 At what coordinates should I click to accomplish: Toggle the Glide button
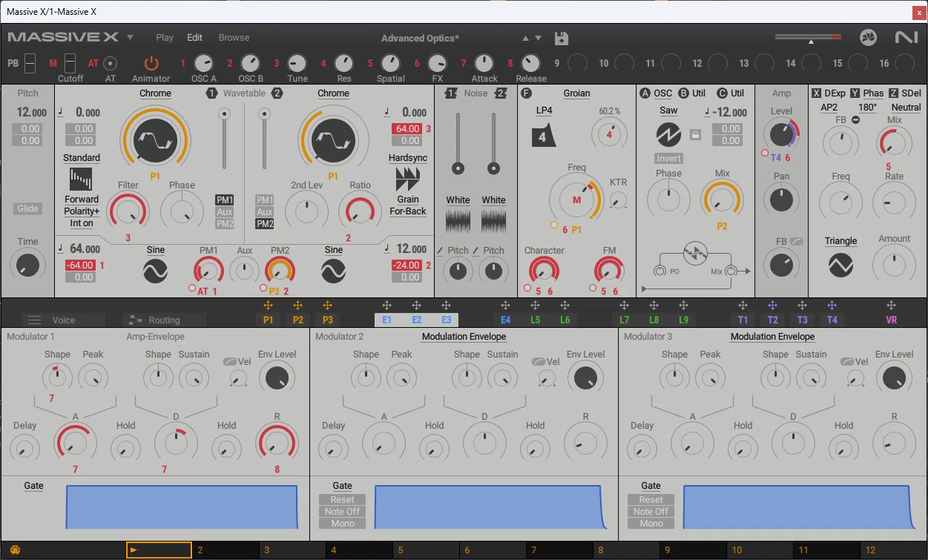(x=27, y=208)
